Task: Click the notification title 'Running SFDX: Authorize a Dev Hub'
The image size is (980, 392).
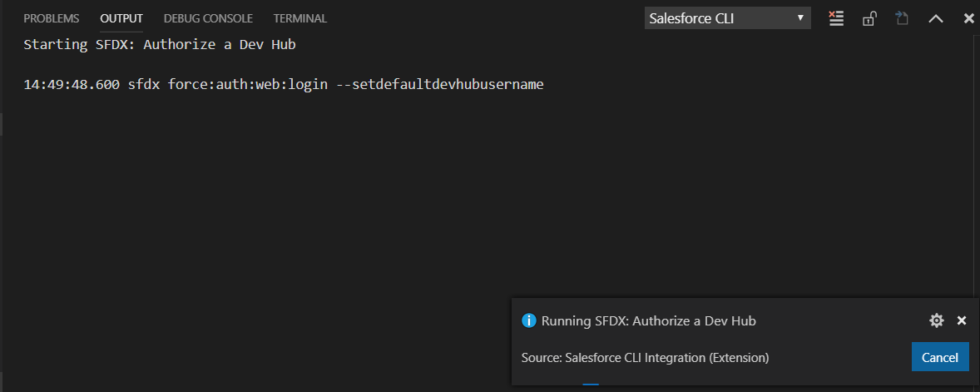Action: click(648, 320)
